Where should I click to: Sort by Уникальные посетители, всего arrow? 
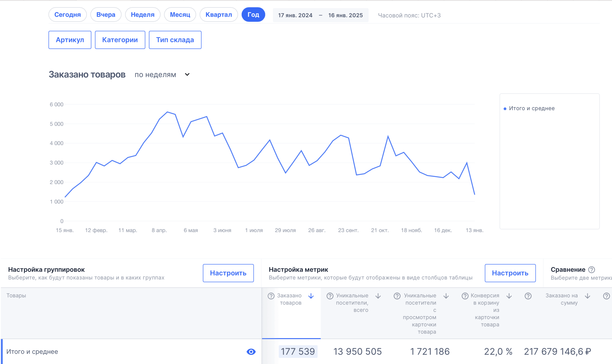tap(378, 296)
